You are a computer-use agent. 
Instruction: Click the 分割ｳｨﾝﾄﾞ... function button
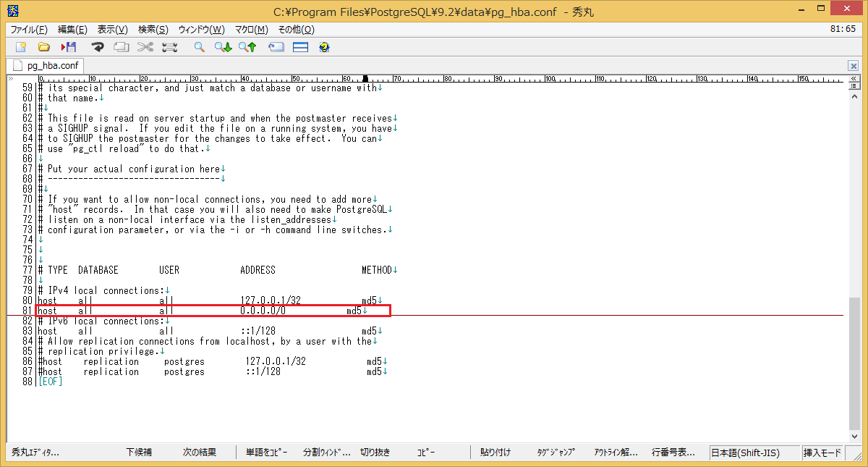coord(326,453)
